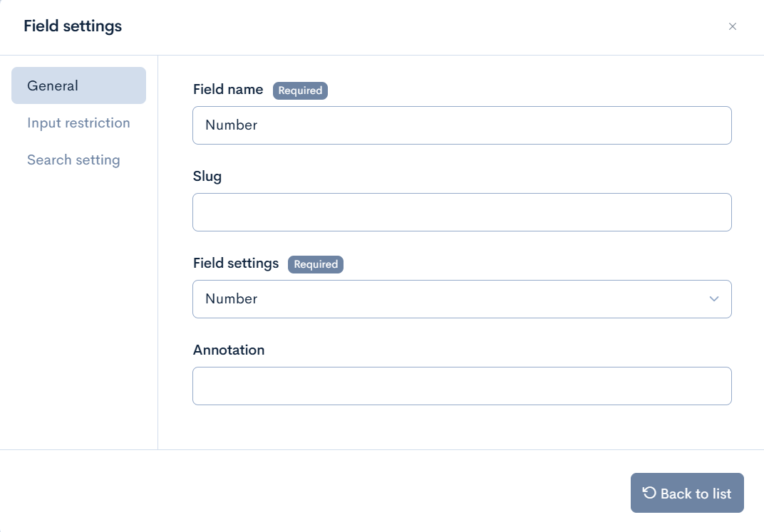Viewport: 764px width, 532px height.
Task: Click the Field settings dialog title
Action: click(x=72, y=26)
